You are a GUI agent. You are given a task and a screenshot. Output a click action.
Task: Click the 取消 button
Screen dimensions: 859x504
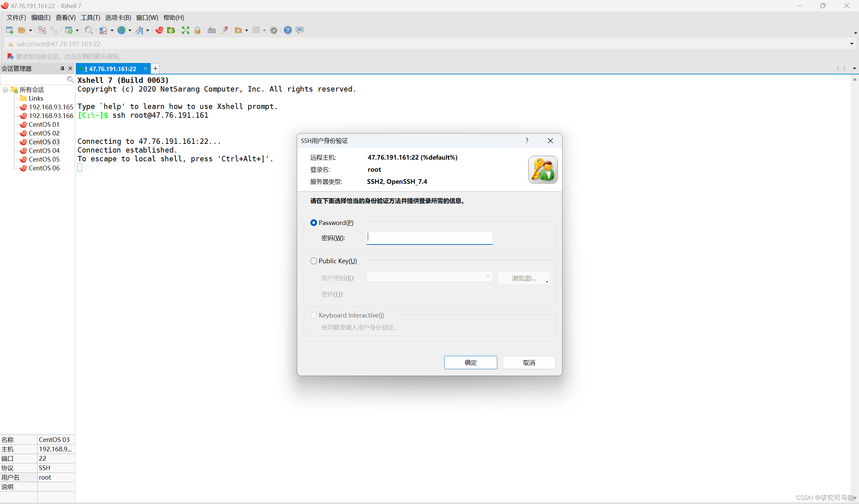pyautogui.click(x=529, y=362)
